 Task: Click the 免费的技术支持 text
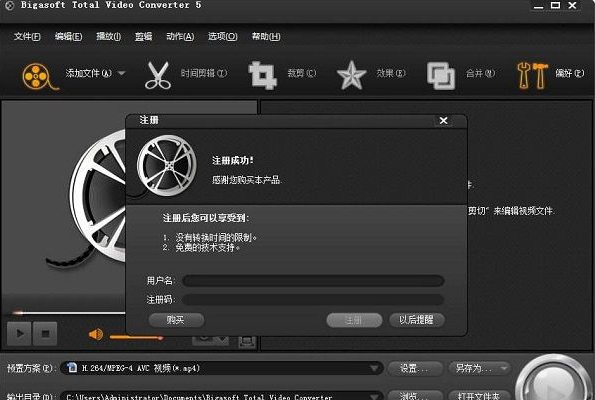click(x=208, y=247)
